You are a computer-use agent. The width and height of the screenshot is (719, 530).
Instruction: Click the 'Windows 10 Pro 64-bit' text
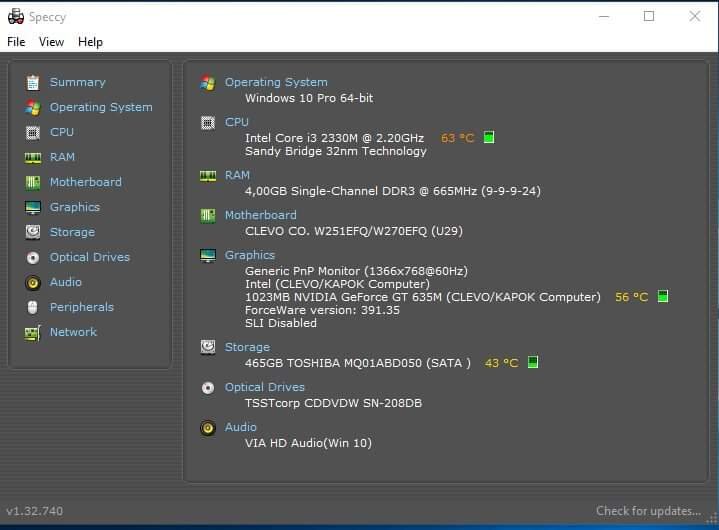click(309, 98)
